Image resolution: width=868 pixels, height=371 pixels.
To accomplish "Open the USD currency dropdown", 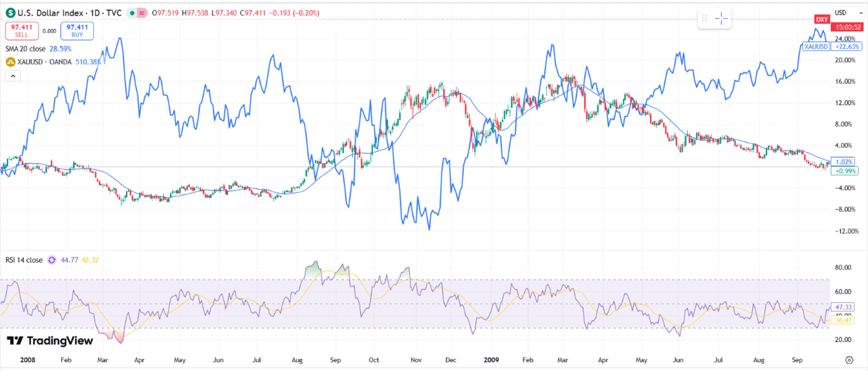I will (848, 12).
